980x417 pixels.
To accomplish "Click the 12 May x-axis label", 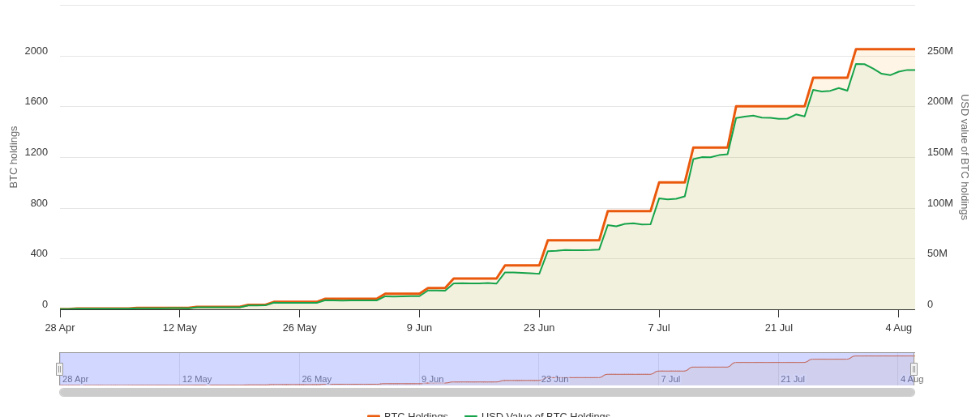I will click(180, 328).
